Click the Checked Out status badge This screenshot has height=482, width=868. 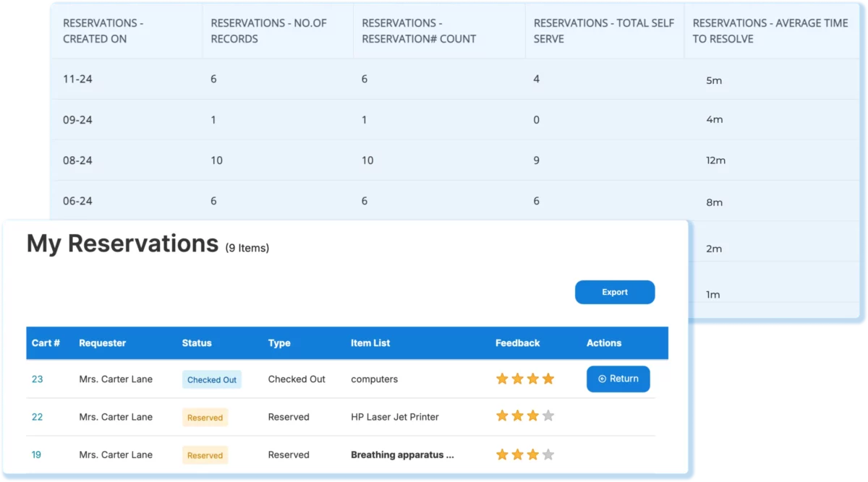coord(211,379)
